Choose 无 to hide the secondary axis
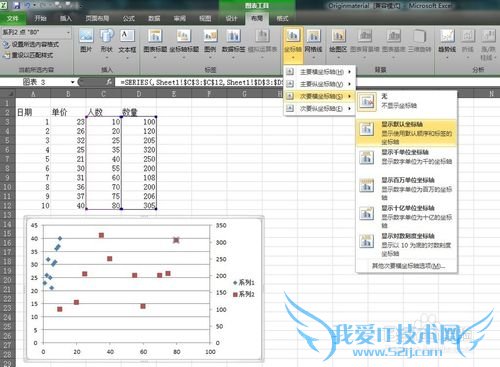 click(x=406, y=102)
